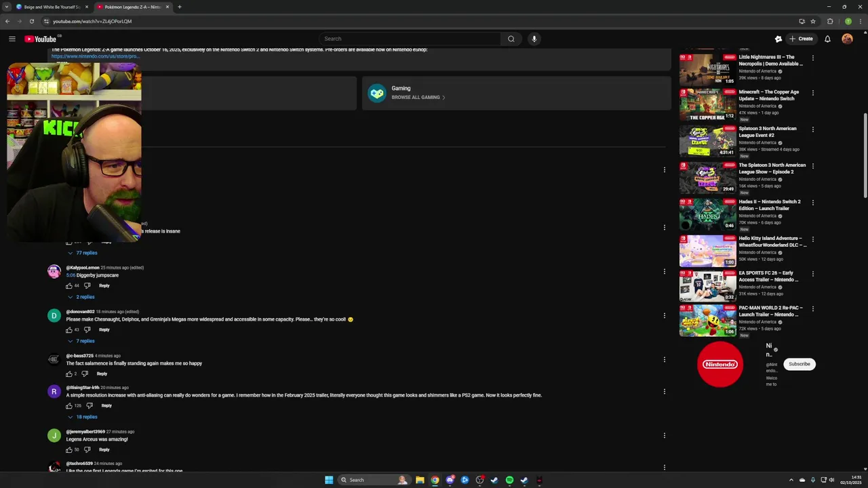Close the Beige and White tab
The height and width of the screenshot is (488, 868).
87,7
